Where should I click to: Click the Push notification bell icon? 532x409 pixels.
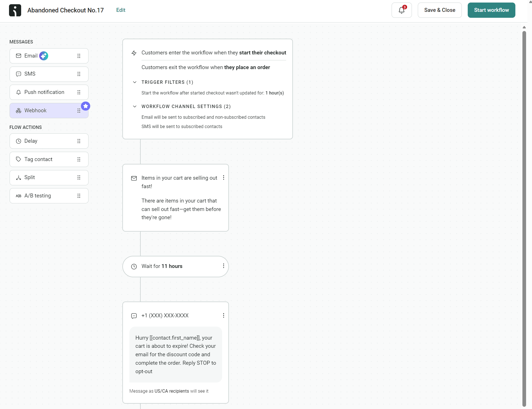click(x=19, y=92)
